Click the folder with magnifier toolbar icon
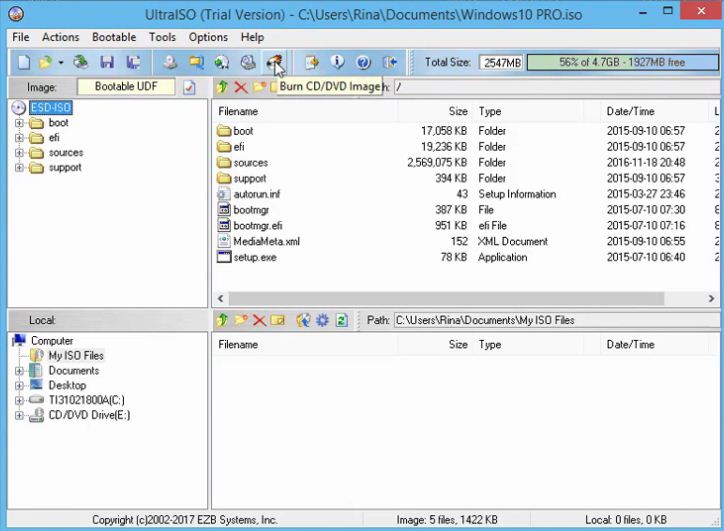This screenshot has width=724, height=531. pos(196,62)
